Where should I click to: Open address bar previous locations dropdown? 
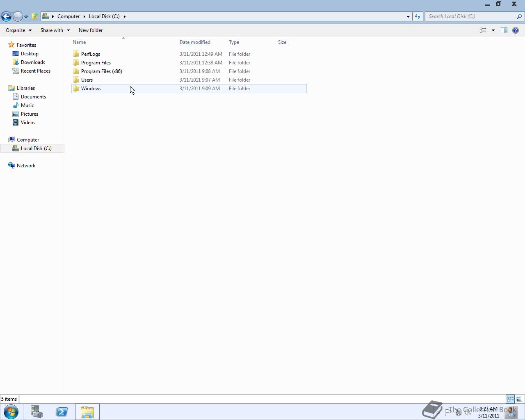point(408,16)
